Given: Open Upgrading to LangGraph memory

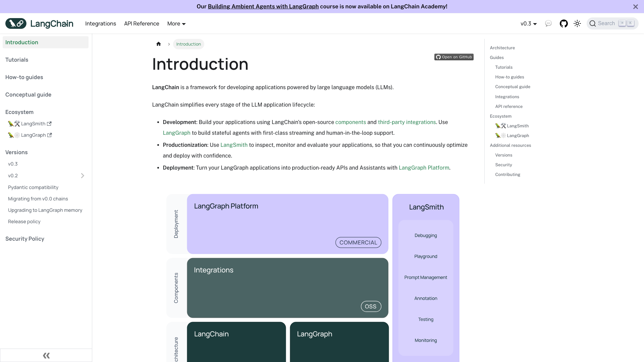Looking at the screenshot, I should 45,210.
